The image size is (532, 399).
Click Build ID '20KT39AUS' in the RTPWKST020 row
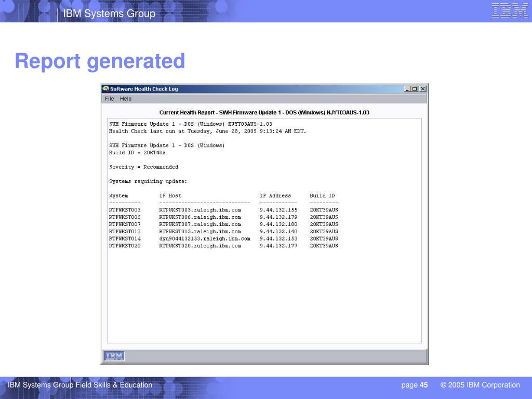(x=324, y=246)
